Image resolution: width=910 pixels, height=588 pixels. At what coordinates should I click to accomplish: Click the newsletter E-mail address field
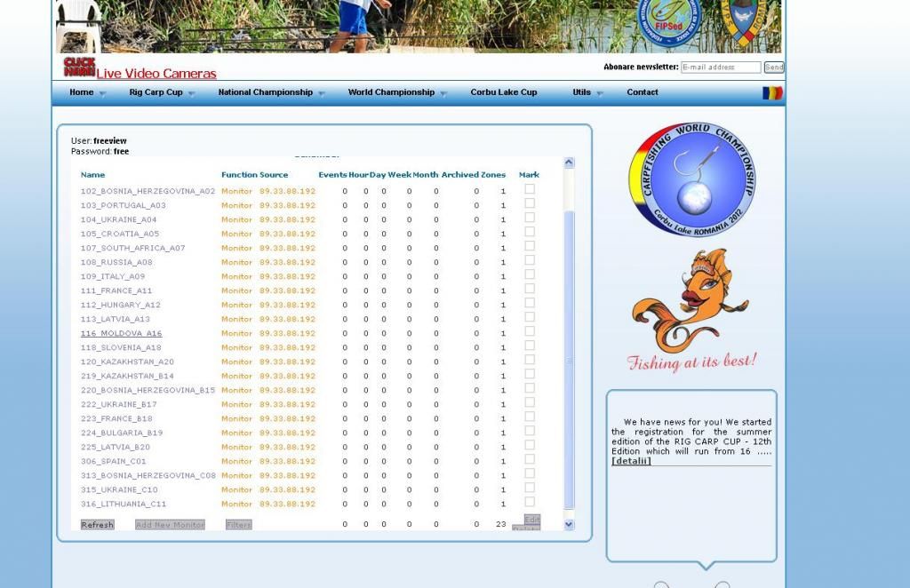pyautogui.click(x=721, y=68)
